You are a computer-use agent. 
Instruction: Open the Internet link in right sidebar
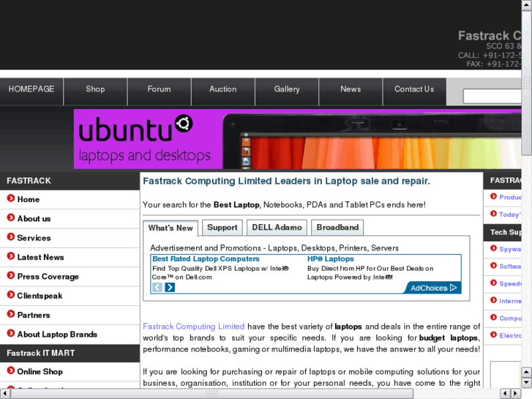510,301
